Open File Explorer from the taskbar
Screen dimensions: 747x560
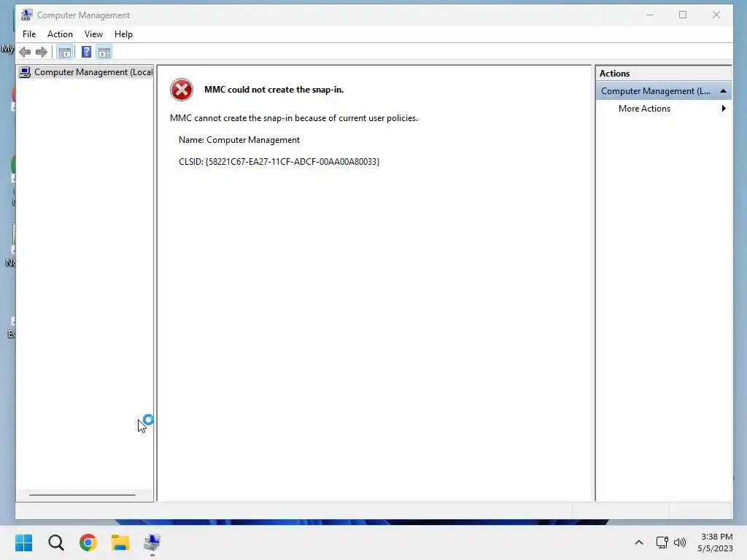[x=120, y=542]
